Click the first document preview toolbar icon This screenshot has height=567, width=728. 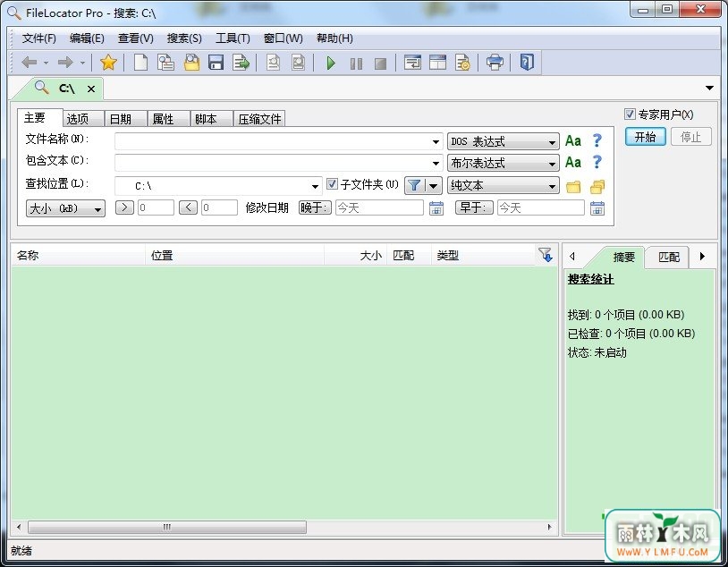[x=274, y=63]
